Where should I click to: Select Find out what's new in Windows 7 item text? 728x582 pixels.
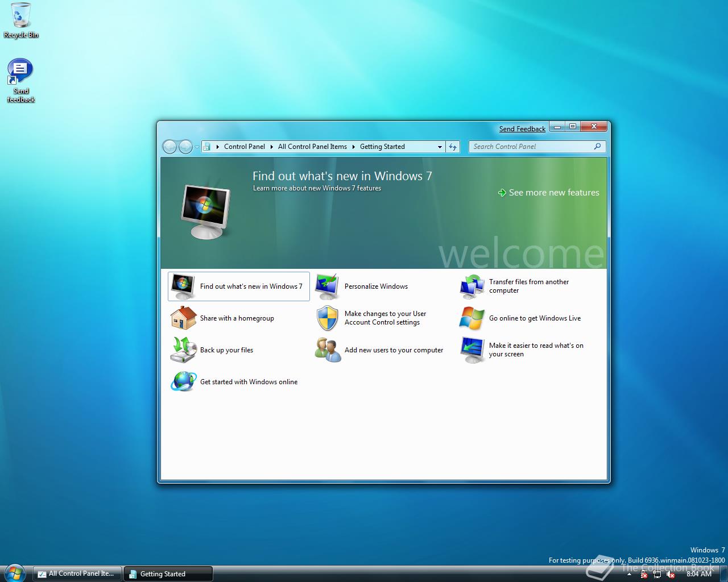point(251,286)
